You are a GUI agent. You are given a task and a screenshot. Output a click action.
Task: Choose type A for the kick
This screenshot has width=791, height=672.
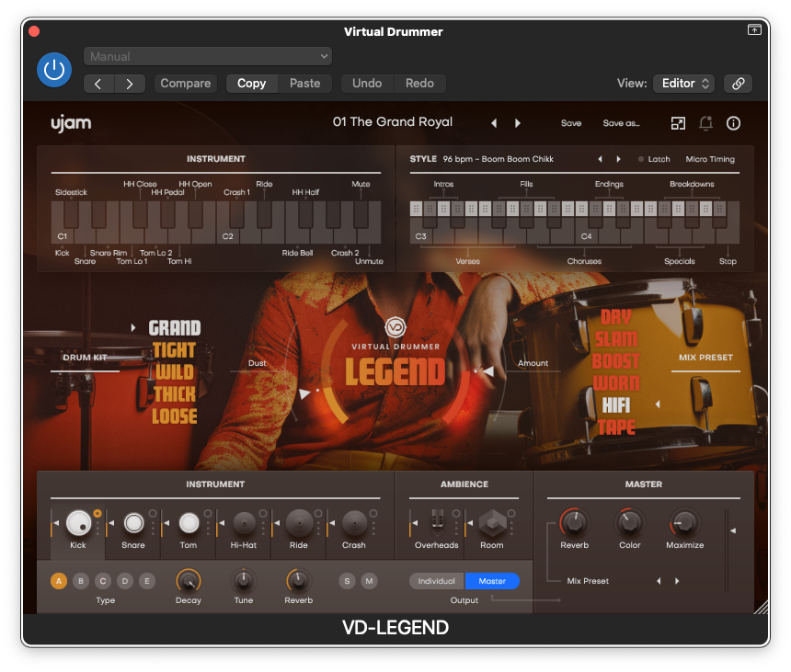(x=59, y=581)
